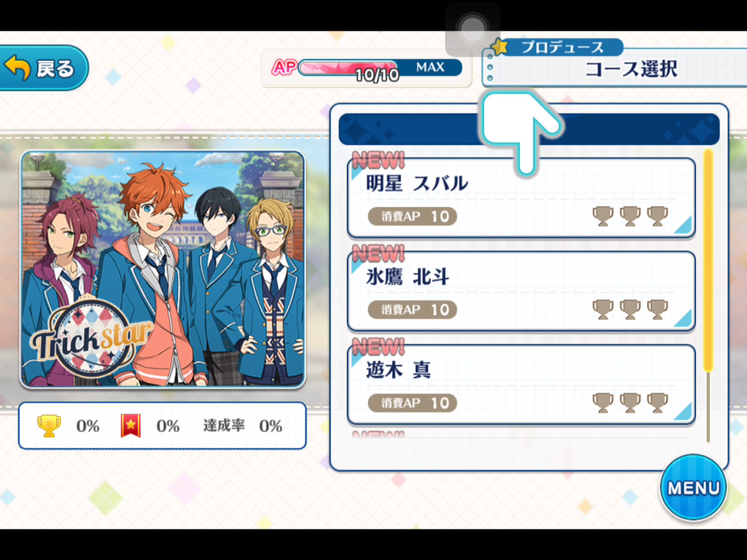
Task: Click last trophy on 氷鷹 北斗 row
Action: click(657, 310)
